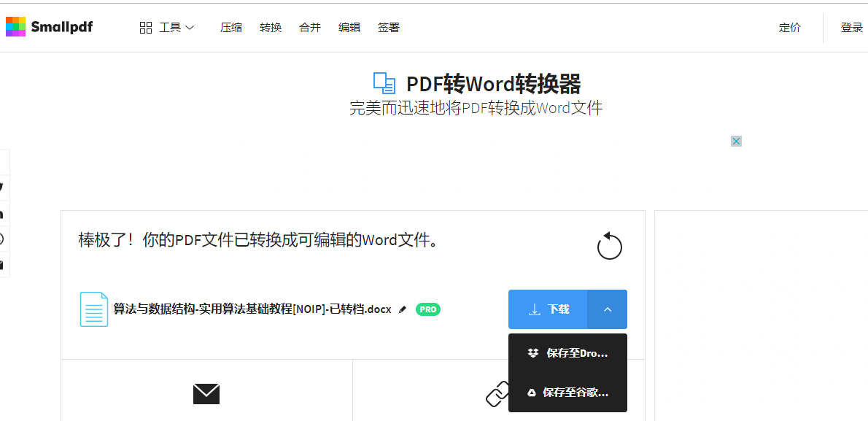Screen dimensions: 868x421
Task: Choose 保存至谷歌 Drive option
Action: 568,393
